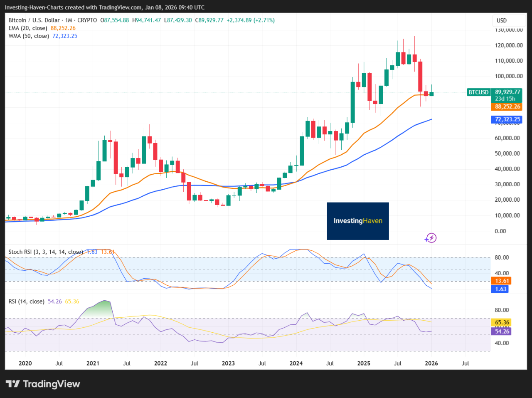Click the purple lightning bolt event icon
The width and height of the screenshot is (532, 398).
coord(431,238)
